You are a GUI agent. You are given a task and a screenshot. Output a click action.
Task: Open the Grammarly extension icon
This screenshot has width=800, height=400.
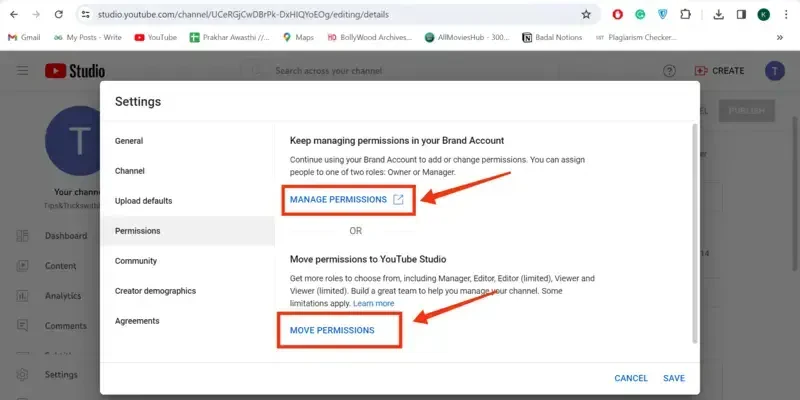640,15
